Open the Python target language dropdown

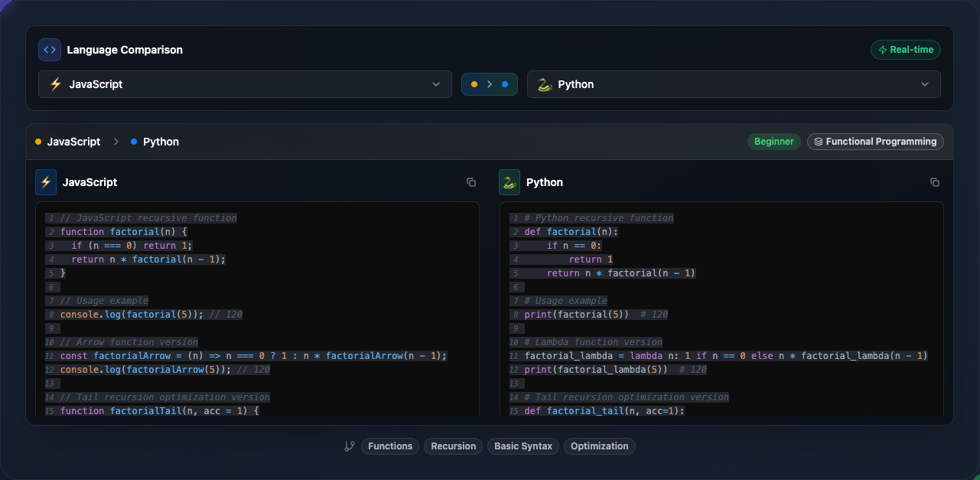pos(734,84)
